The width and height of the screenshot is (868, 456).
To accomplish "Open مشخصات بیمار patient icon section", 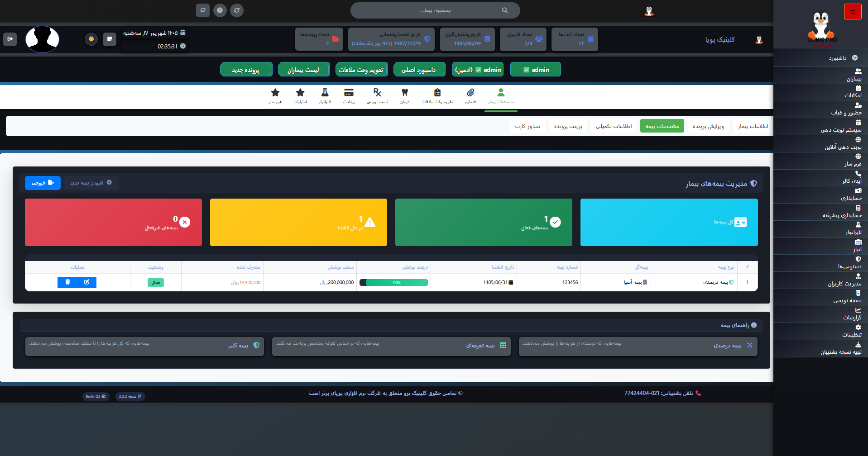I will (501, 96).
